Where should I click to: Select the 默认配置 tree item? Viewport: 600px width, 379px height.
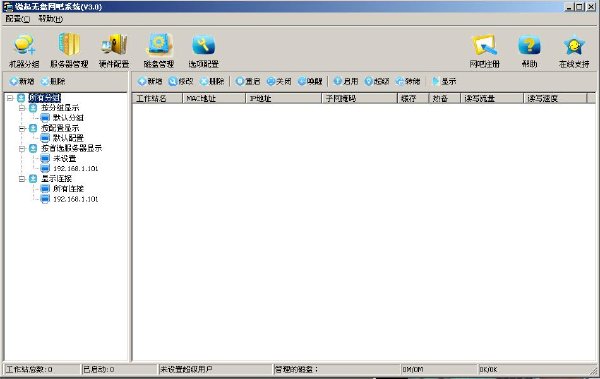[68, 138]
